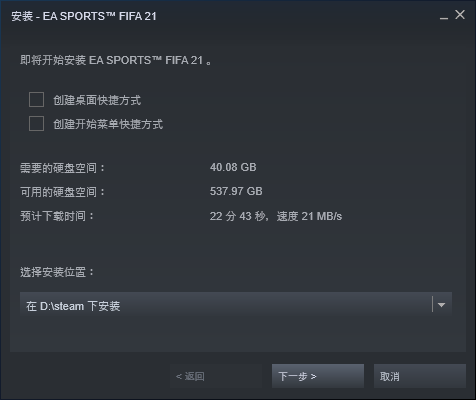This screenshot has width=476, height=400.
Task: Open the D:\steam install location combo box
Action: click(x=236, y=305)
